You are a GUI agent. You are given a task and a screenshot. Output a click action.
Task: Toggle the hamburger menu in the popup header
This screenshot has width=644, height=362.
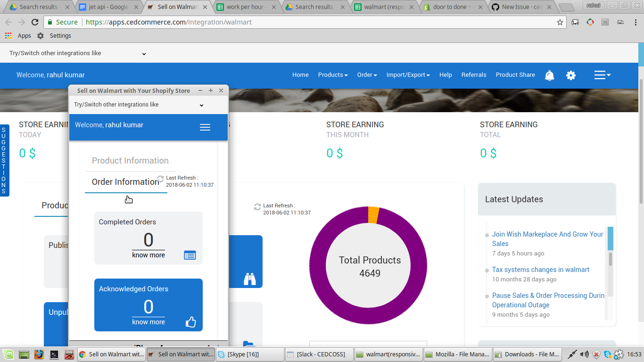[205, 127]
